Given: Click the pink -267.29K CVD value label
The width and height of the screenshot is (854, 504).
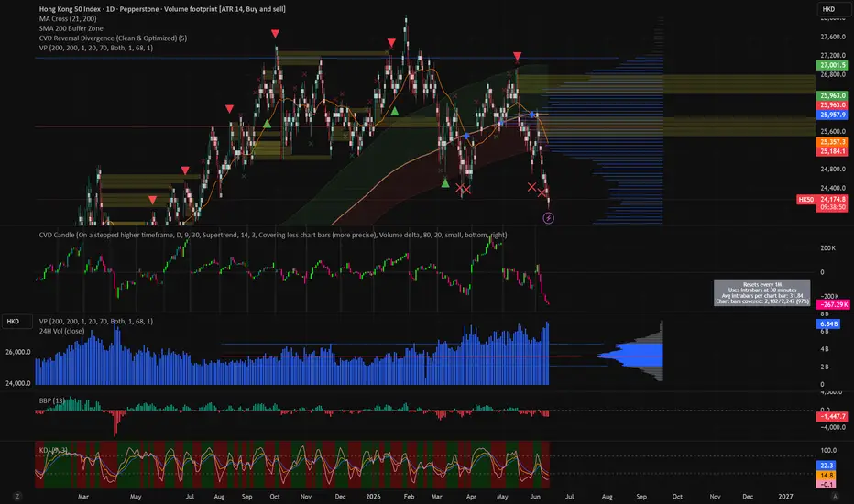Looking at the screenshot, I should 833,304.
